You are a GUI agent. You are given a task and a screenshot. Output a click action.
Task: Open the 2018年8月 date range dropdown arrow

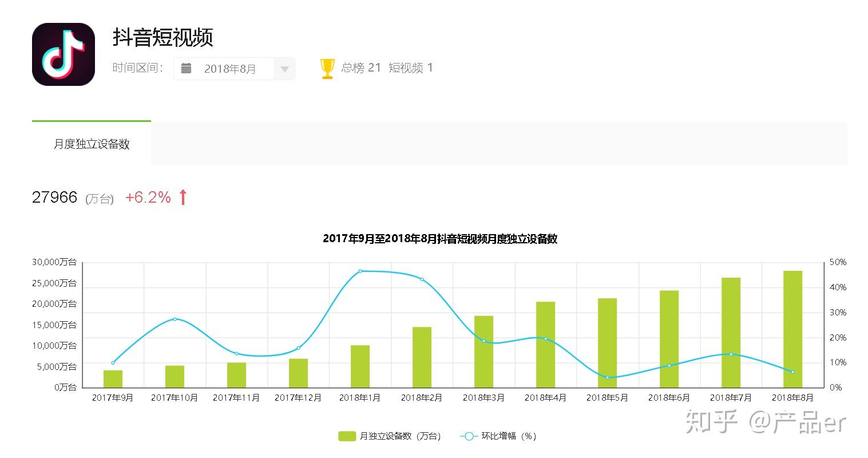[x=284, y=69]
